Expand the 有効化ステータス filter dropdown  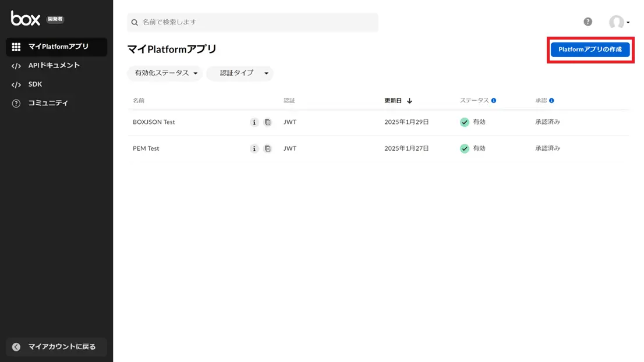(x=165, y=73)
